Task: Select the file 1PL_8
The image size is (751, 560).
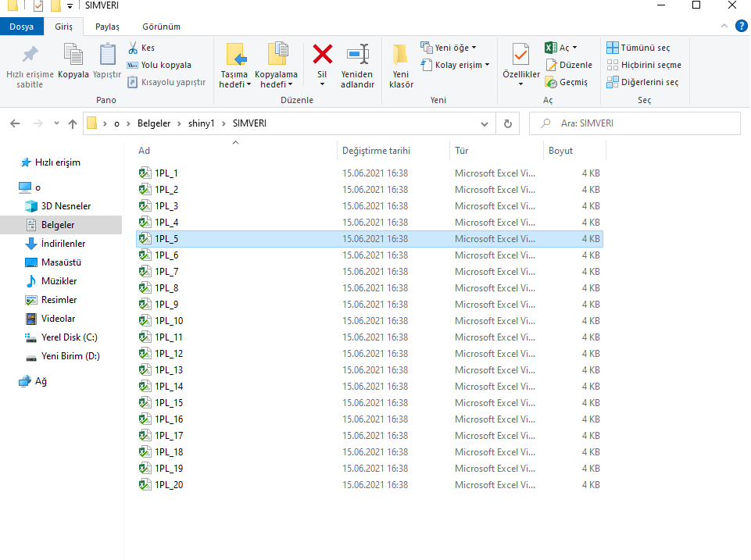Action: pyautogui.click(x=370, y=288)
